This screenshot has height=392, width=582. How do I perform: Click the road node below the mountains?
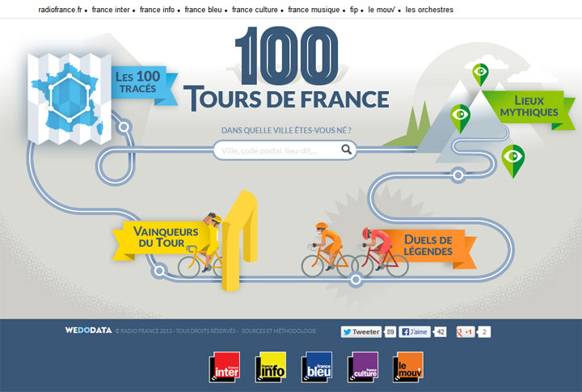(x=458, y=175)
